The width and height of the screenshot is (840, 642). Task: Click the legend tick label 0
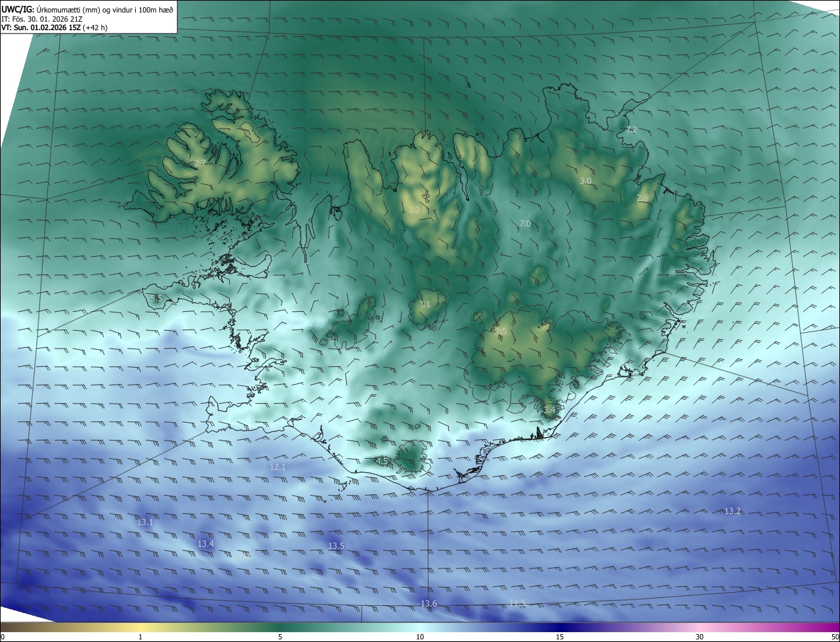(x=3, y=637)
